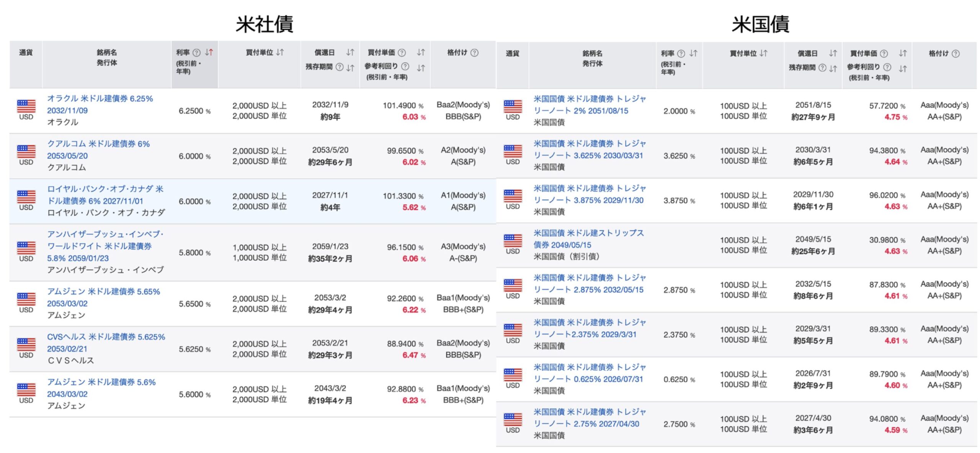This screenshot has height=453, width=980.
Task: Open 買付単価 help icon in 米国債 table
Action: click(x=884, y=53)
